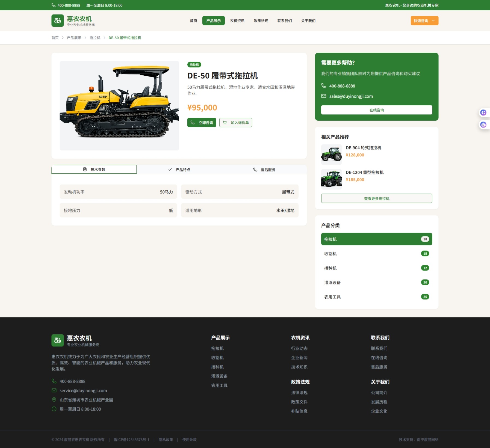This screenshot has width=490, height=448.
Task: Switch to the 产品特点 tab
Action: 179,170
